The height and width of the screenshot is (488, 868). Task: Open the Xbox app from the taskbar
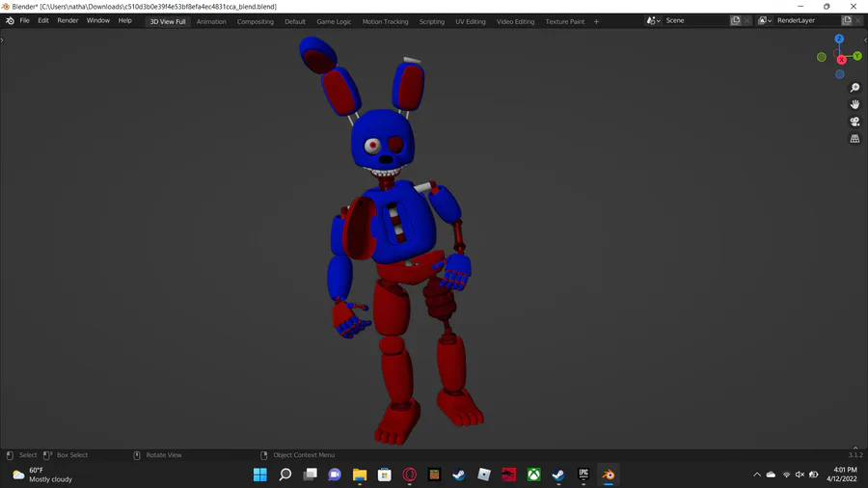click(533, 474)
